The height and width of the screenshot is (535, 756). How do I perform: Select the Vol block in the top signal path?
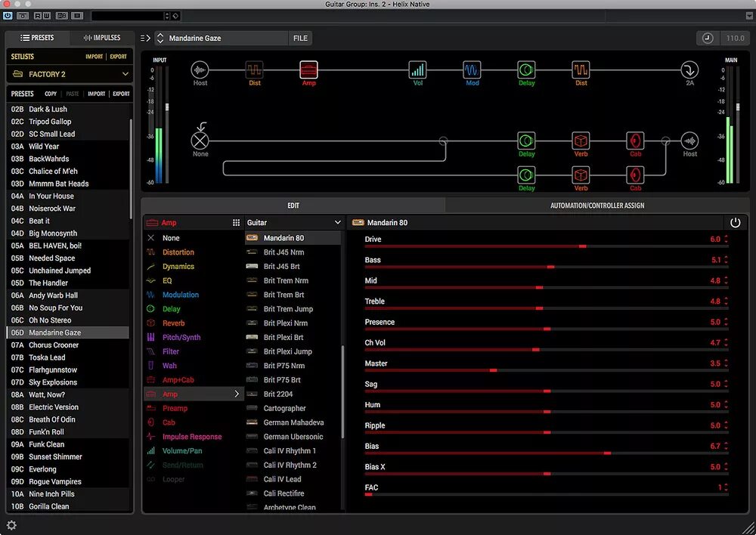coord(417,70)
